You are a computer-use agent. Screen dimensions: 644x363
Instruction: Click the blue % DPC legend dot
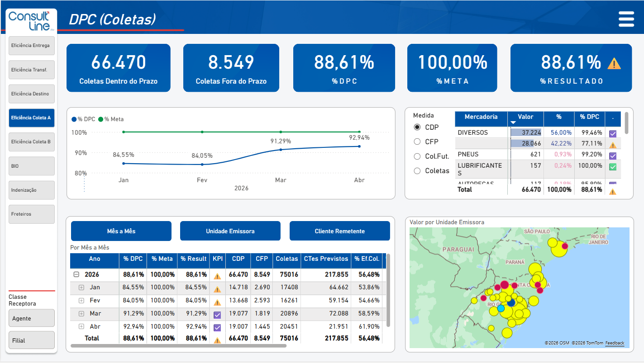(x=74, y=119)
